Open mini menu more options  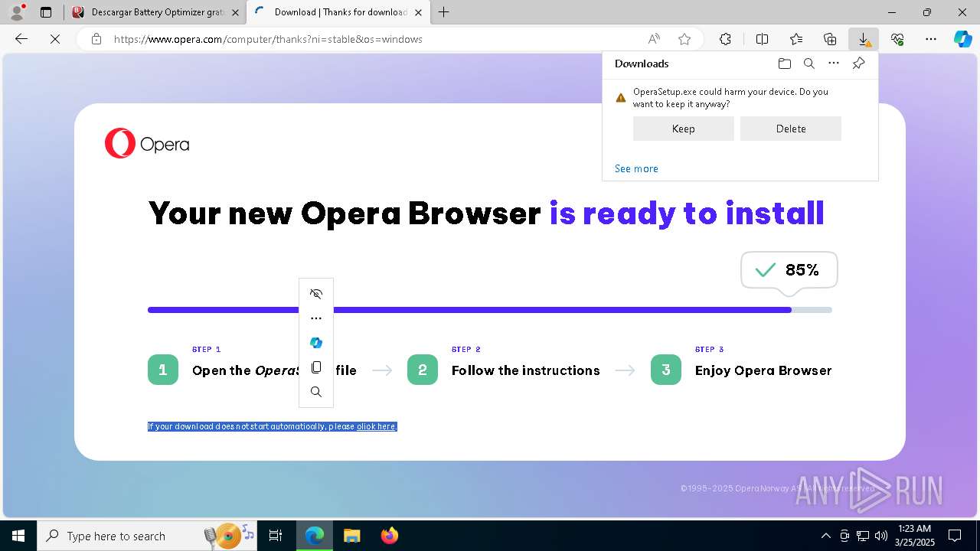click(x=316, y=318)
